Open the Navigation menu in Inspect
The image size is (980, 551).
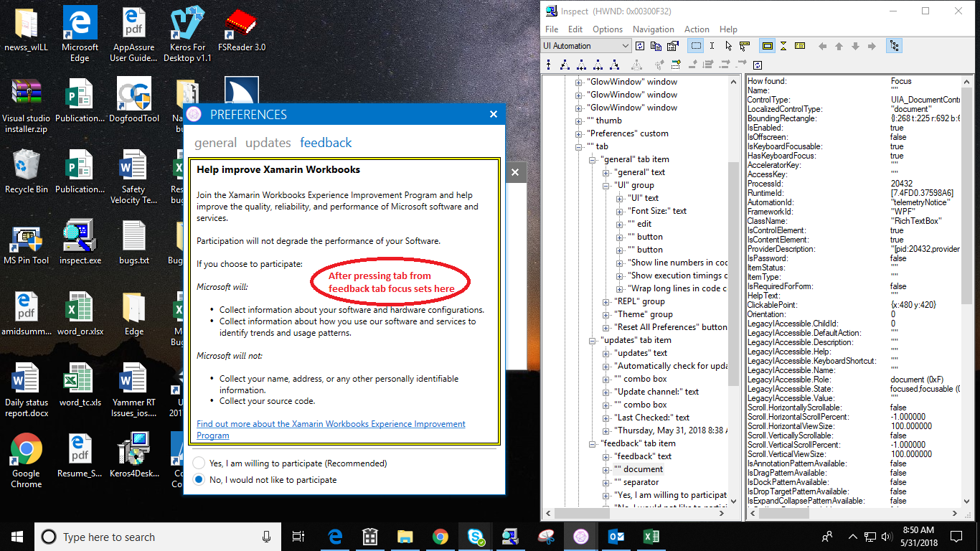coord(653,29)
